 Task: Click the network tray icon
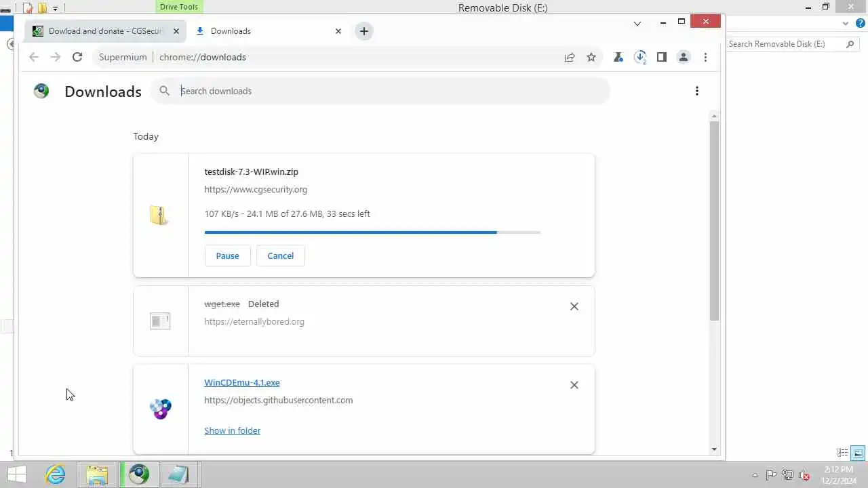click(787, 476)
